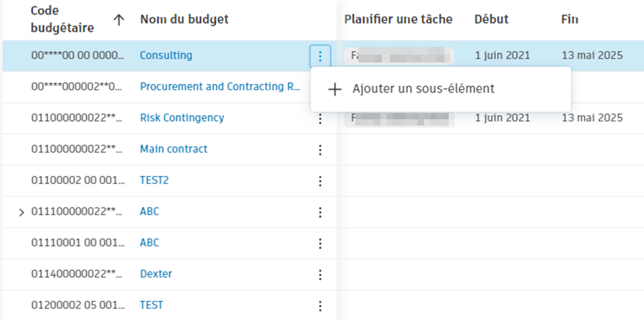Viewport: 644px width, 320px height.
Task: Open the Main contract budget link
Action: click(x=173, y=149)
